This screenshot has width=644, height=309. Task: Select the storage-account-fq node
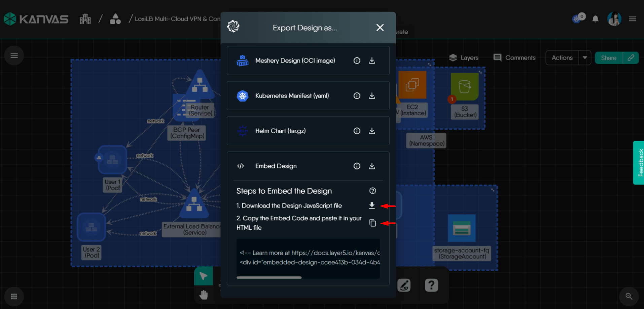tap(462, 228)
